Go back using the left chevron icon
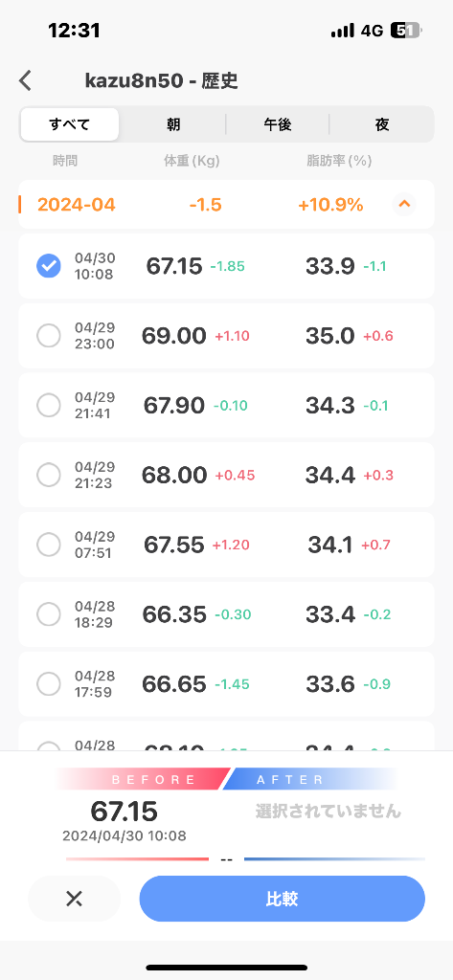The image size is (453, 980). [25, 80]
